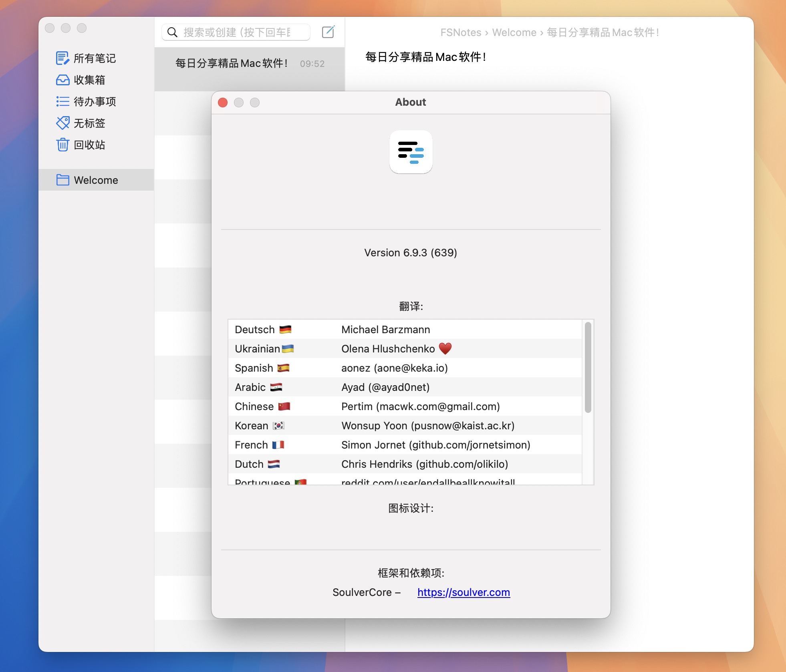The height and width of the screenshot is (672, 786).
Task: Click the 框架和依赖项: heading label
Action: pyautogui.click(x=411, y=573)
